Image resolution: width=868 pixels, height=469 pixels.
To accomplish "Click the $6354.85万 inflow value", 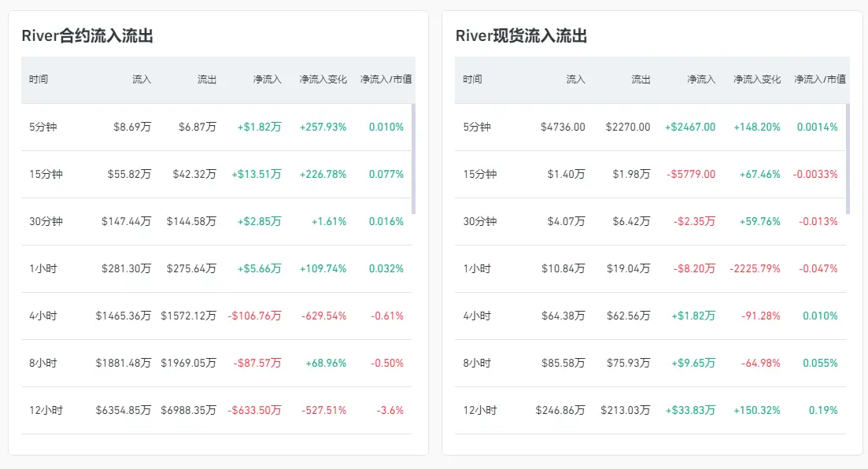I will pyautogui.click(x=124, y=410).
